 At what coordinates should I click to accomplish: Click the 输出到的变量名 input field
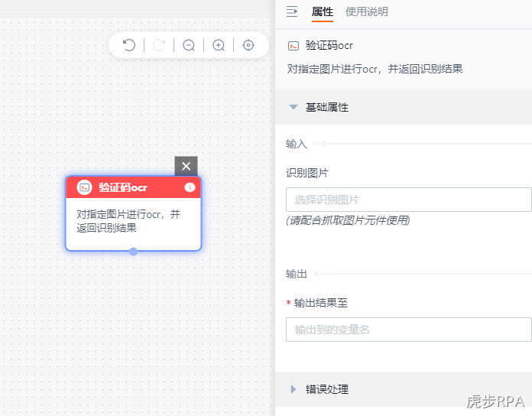click(408, 330)
